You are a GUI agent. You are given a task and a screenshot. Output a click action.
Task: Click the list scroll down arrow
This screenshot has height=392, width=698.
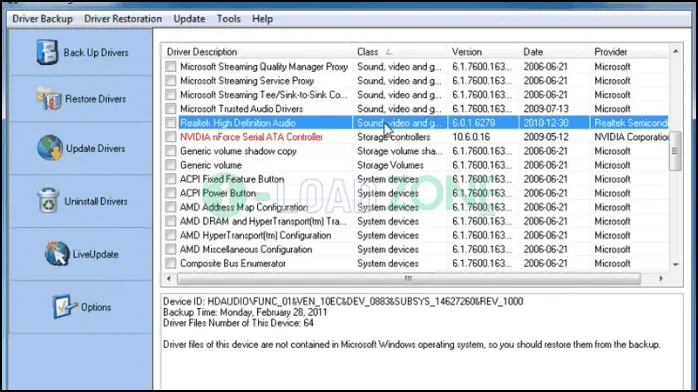click(676, 265)
